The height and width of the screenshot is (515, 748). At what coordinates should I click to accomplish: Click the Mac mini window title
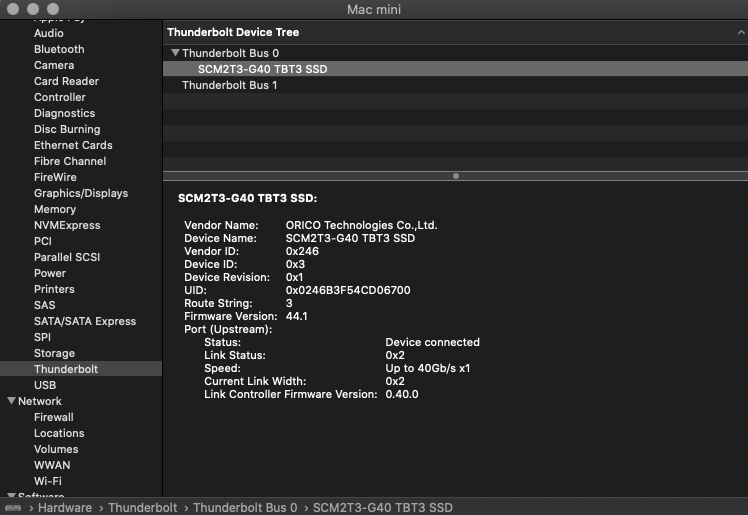374,10
